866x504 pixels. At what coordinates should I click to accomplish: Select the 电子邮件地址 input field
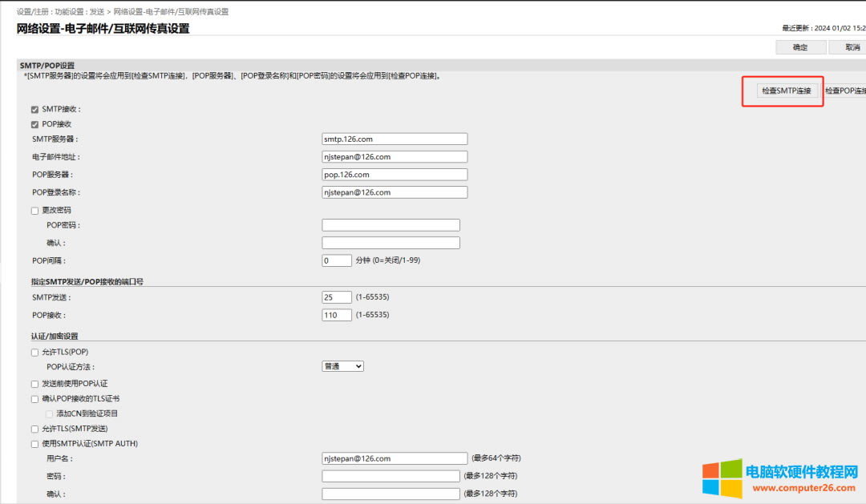pyautogui.click(x=395, y=157)
